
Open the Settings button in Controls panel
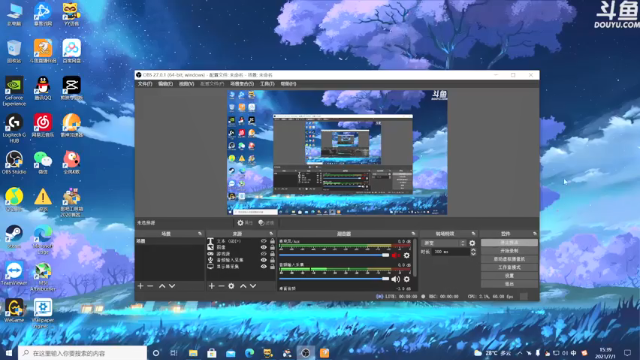click(x=509, y=276)
